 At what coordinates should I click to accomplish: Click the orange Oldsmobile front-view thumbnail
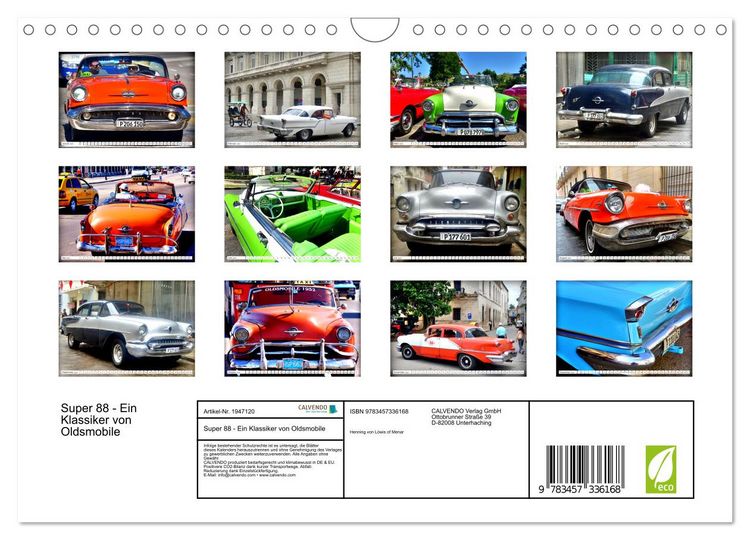click(x=127, y=100)
